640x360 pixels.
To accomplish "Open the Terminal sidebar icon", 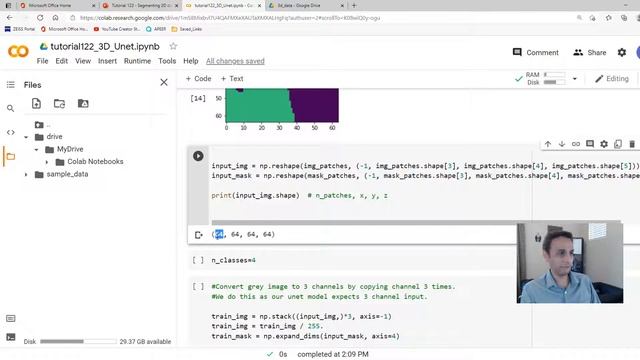I will coord(11,337).
